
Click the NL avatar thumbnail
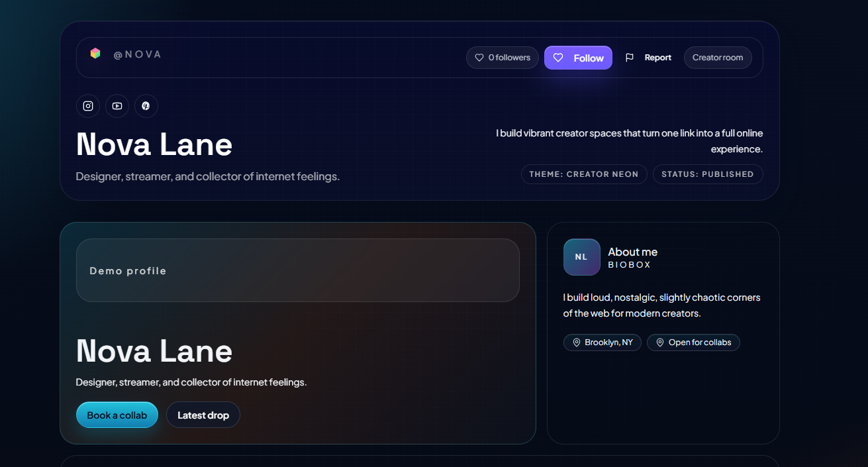coord(581,257)
